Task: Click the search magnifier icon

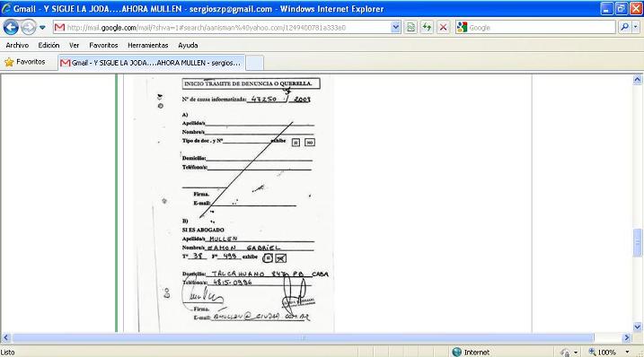Action: click(625, 28)
